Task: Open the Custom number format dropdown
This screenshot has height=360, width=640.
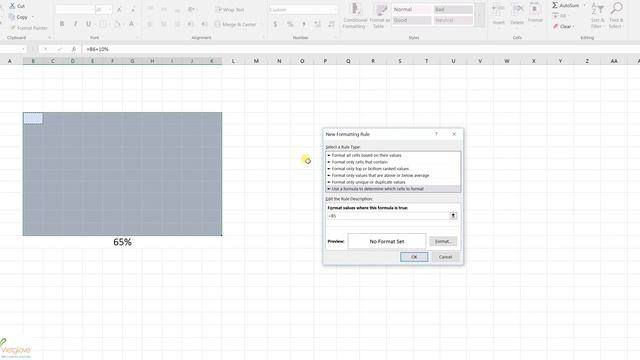Action: pyautogui.click(x=336, y=9)
